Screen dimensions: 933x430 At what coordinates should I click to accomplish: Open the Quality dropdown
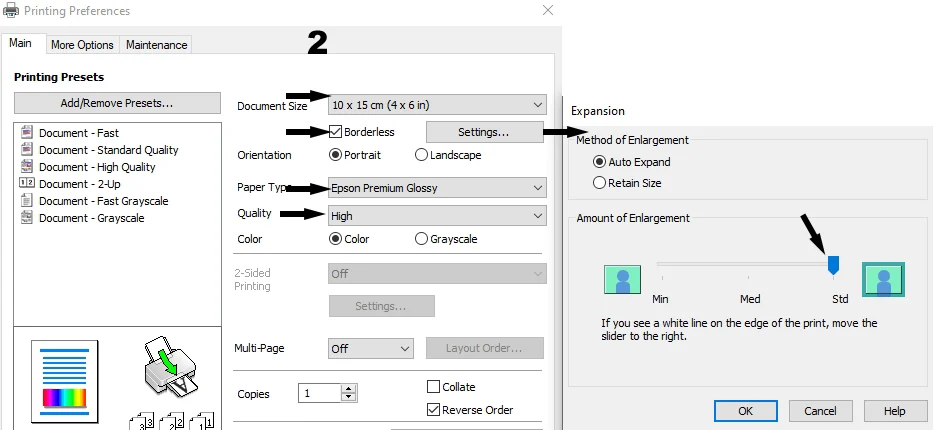[x=437, y=216]
